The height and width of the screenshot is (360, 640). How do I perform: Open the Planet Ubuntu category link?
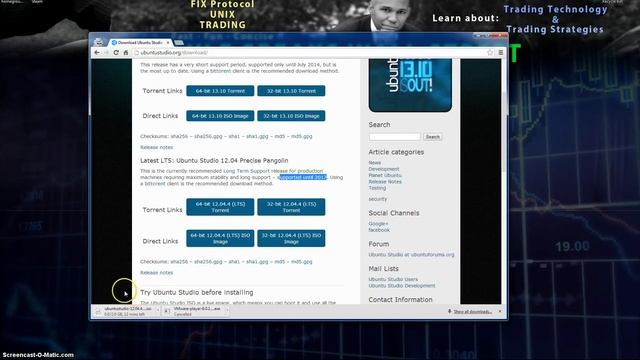pos(385,175)
